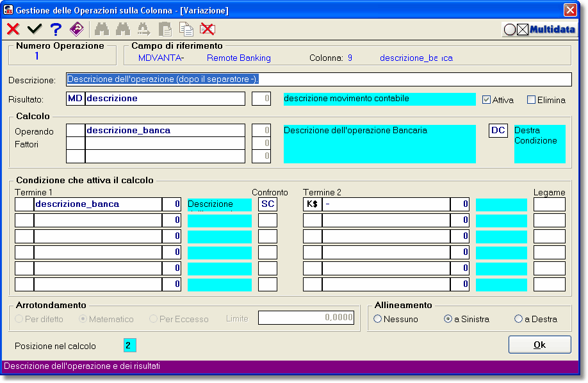Choose Nessuno alignment
Viewport: 588px width, 383px height.
coord(378,319)
